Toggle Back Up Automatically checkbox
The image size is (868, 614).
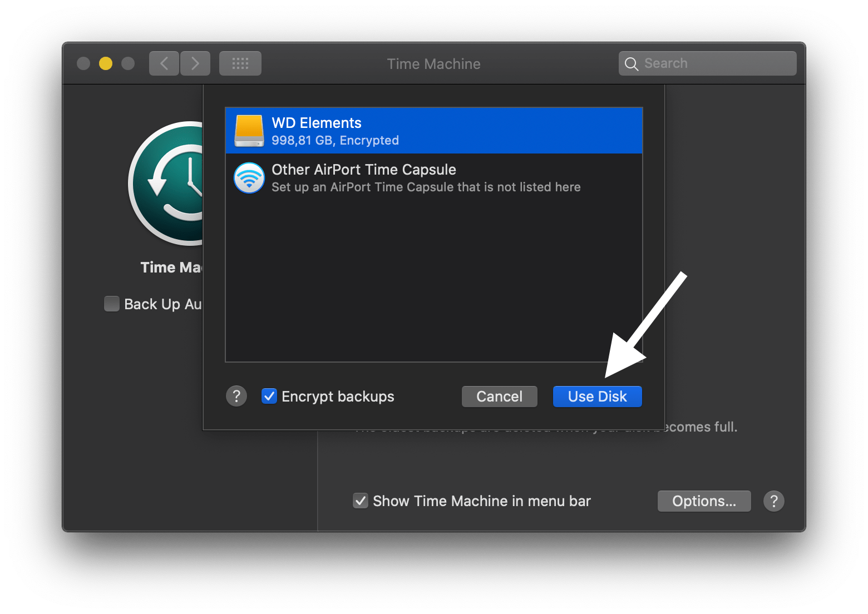point(112,304)
